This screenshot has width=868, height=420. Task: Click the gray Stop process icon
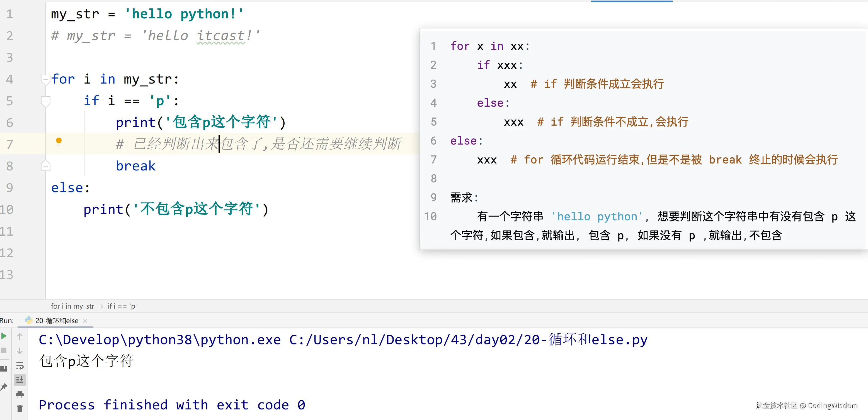(x=4, y=350)
